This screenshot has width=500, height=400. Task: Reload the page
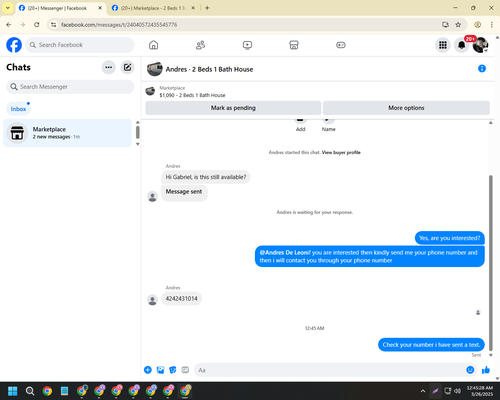[37, 25]
